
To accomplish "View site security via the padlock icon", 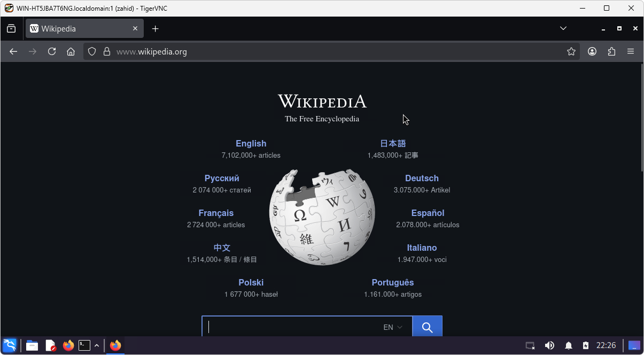I will [107, 51].
